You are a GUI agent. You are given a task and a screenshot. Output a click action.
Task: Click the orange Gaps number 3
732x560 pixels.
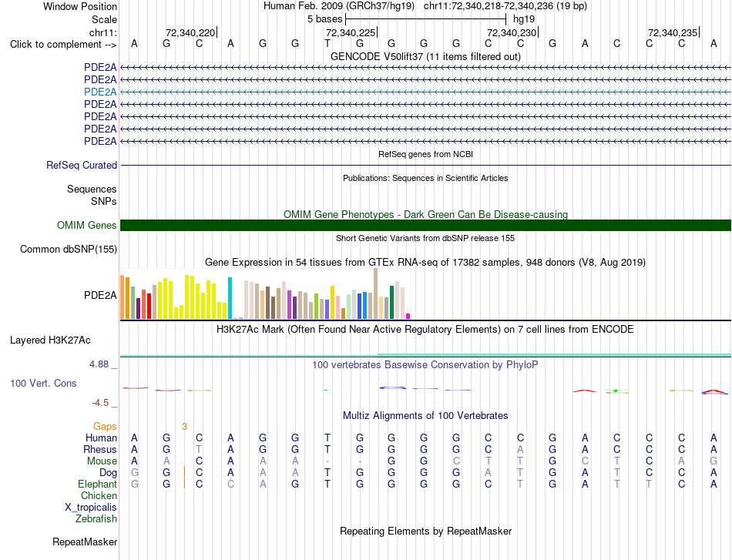click(184, 427)
